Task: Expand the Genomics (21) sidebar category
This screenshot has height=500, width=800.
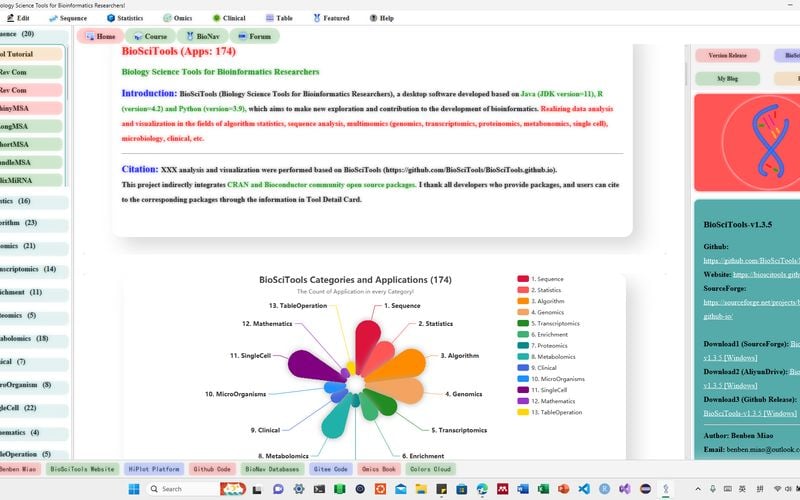Action: pyautogui.click(x=34, y=246)
